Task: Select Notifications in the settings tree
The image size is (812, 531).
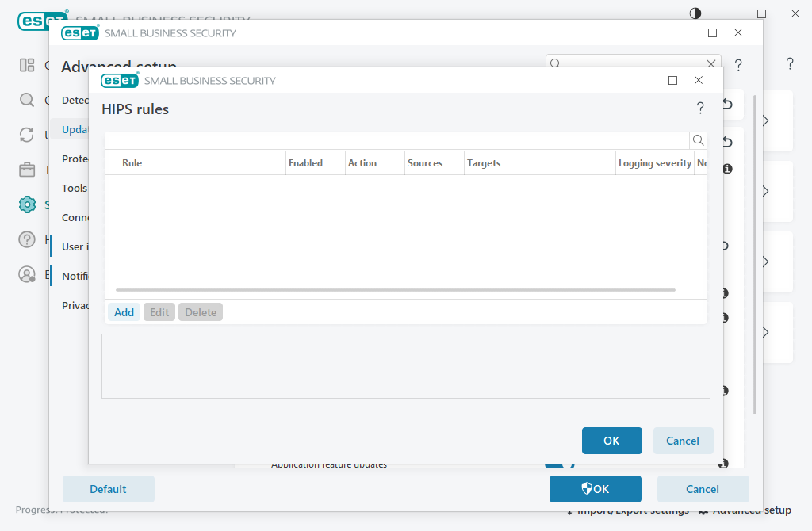Action: [x=77, y=276]
